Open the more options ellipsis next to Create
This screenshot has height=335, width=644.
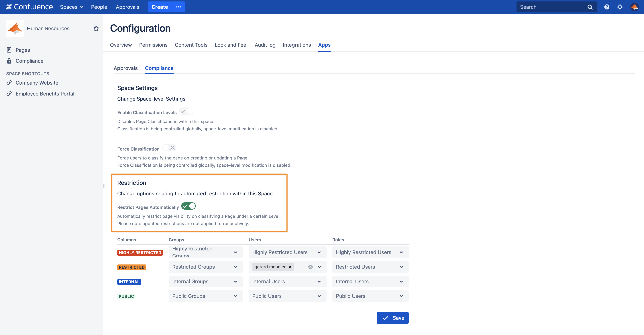click(178, 7)
